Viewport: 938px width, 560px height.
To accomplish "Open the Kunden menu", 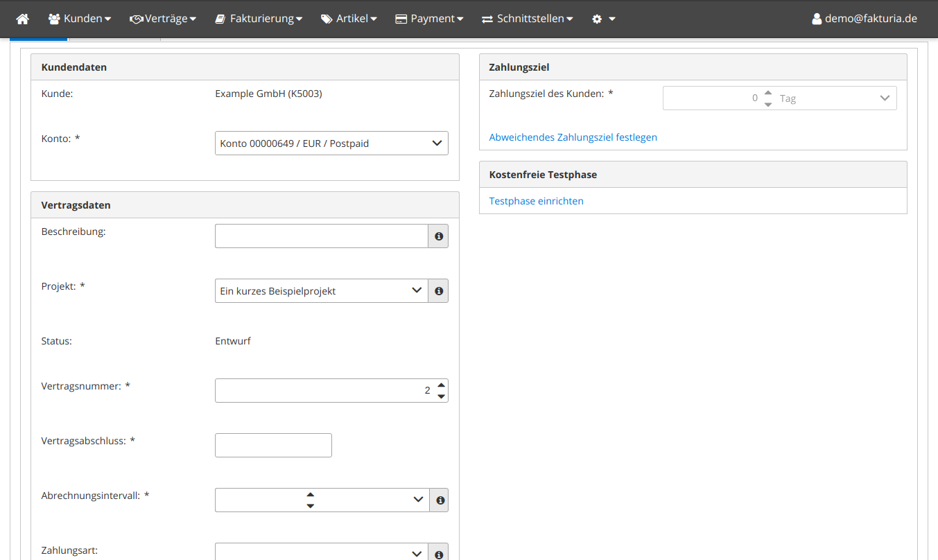I will 80,19.
